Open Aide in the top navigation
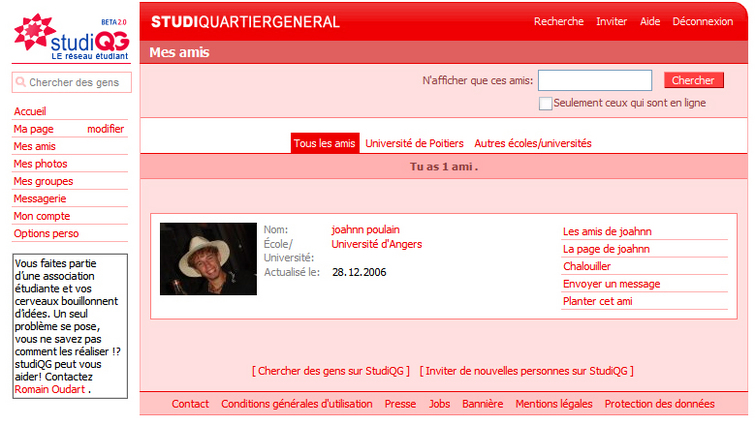 [x=650, y=21]
